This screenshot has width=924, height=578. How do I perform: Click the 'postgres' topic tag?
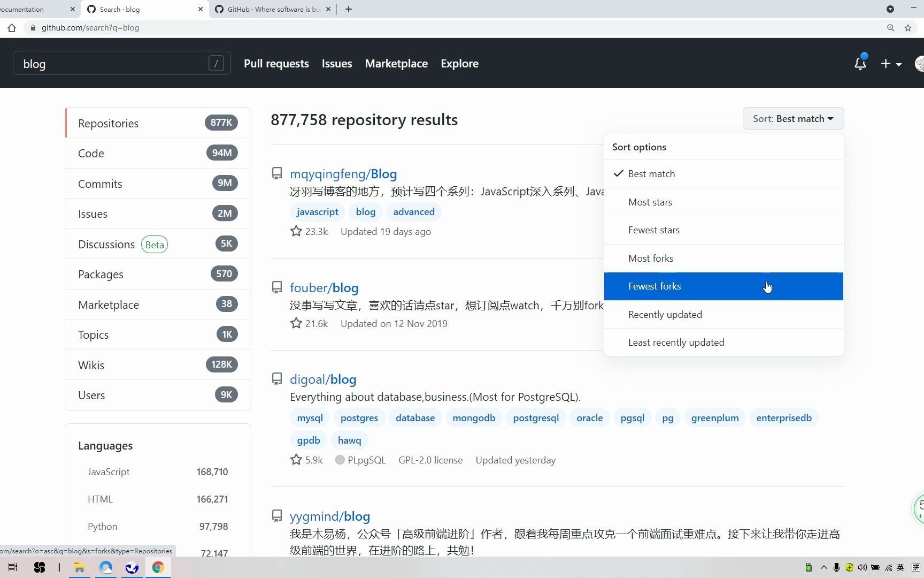tap(359, 417)
